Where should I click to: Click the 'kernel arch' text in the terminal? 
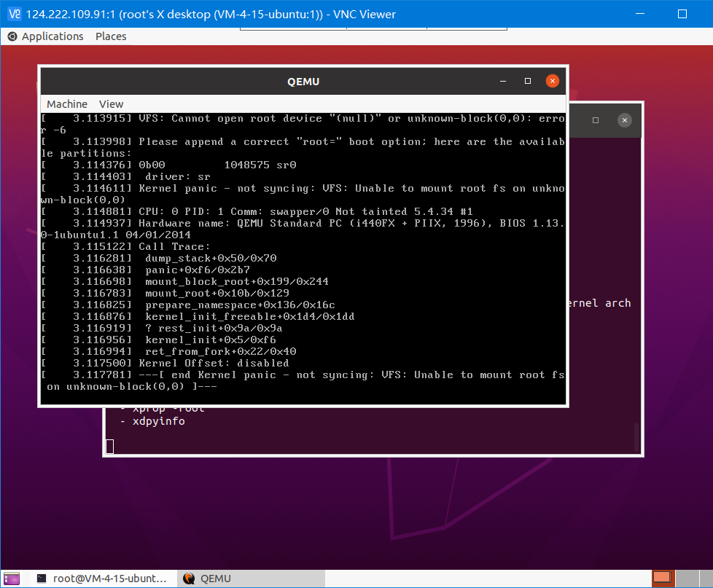tap(599, 303)
